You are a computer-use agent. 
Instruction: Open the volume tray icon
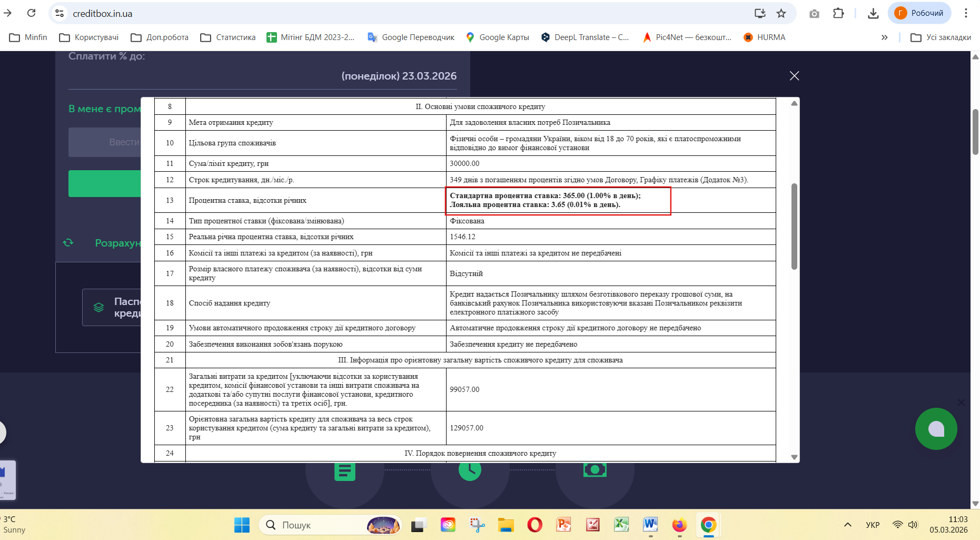(913, 525)
